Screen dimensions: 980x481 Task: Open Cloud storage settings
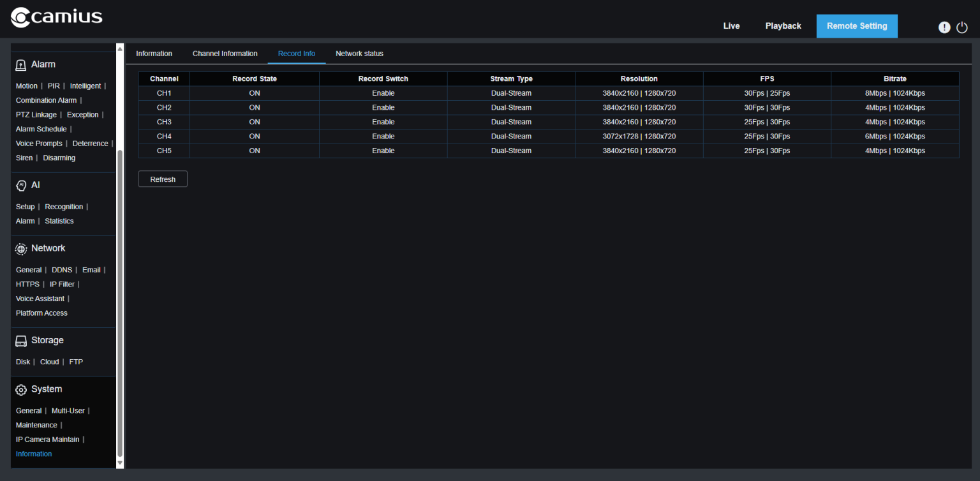[49, 362]
